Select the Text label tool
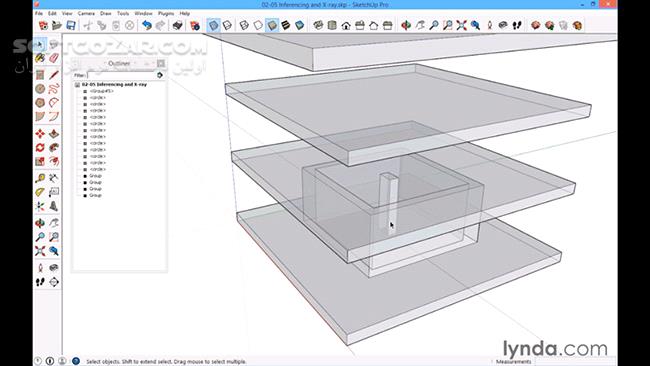 coord(54,192)
